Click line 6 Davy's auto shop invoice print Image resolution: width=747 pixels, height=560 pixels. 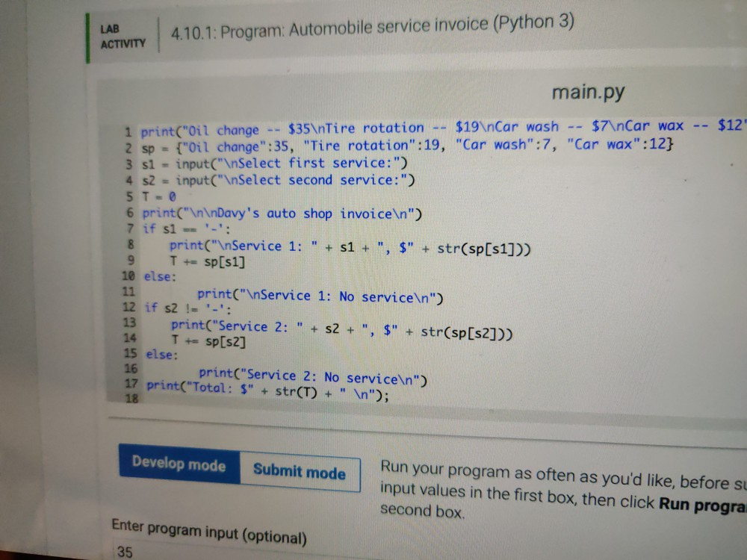click(282, 214)
